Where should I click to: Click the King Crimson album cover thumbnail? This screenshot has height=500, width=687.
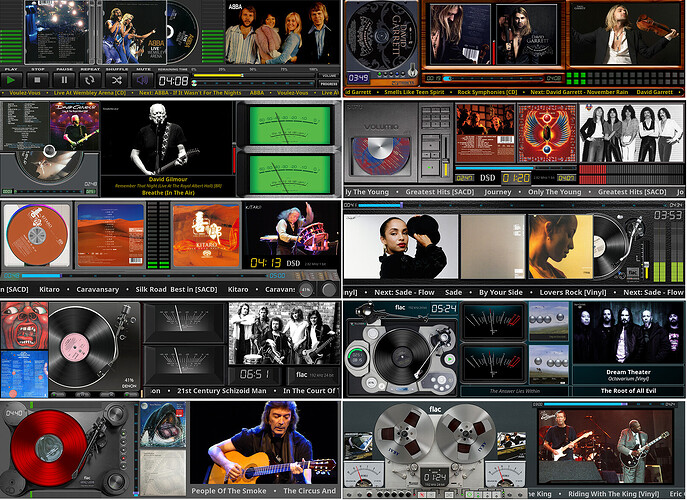coord(24,326)
